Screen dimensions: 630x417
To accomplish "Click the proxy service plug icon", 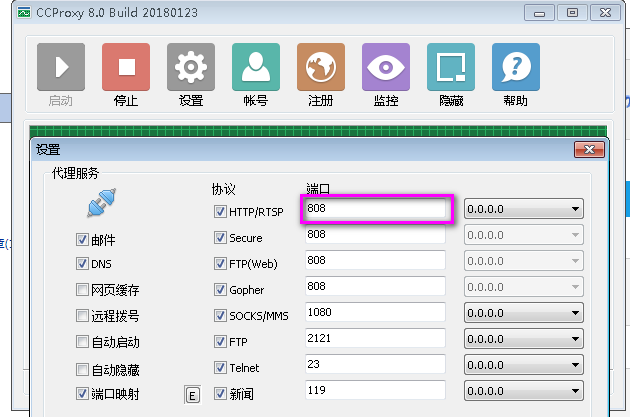I will pos(102,203).
